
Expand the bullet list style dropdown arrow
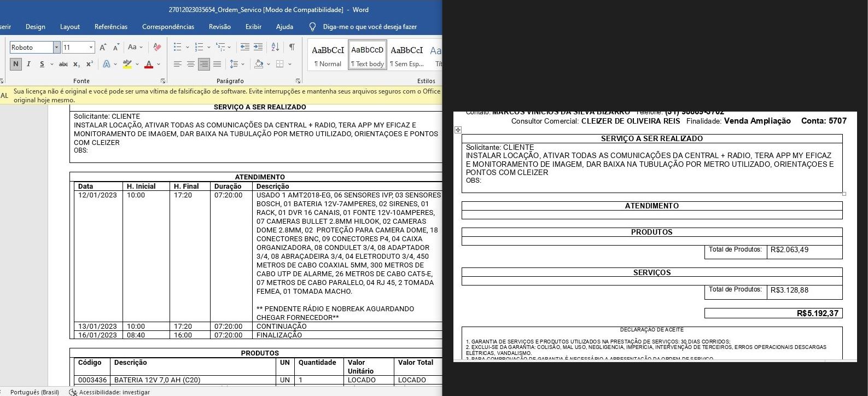coord(187,48)
